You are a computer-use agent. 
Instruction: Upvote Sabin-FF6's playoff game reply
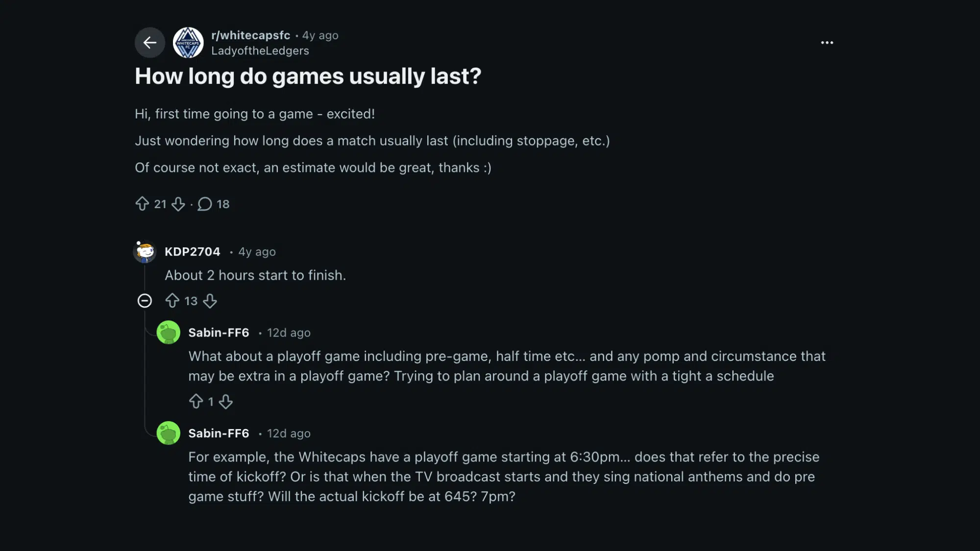(x=196, y=402)
